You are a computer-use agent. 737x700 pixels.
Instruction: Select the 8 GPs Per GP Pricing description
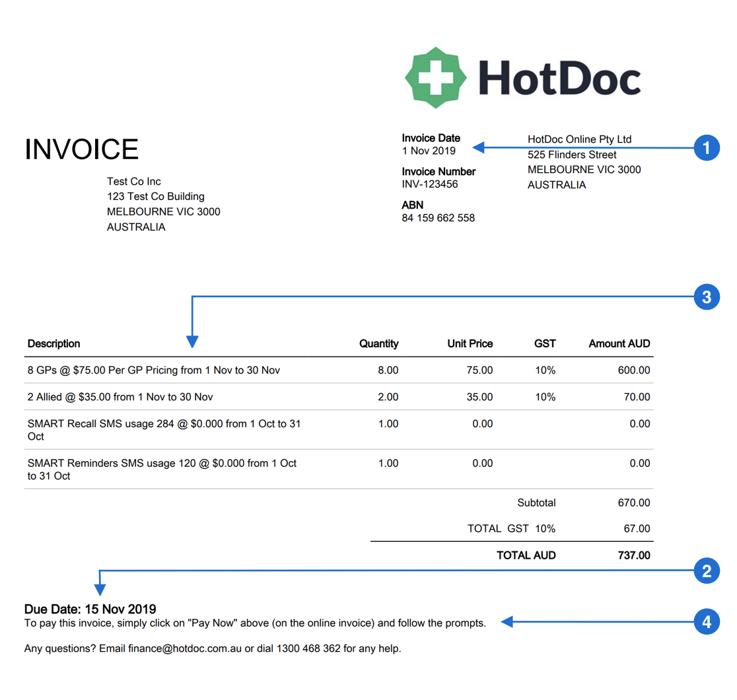154,370
